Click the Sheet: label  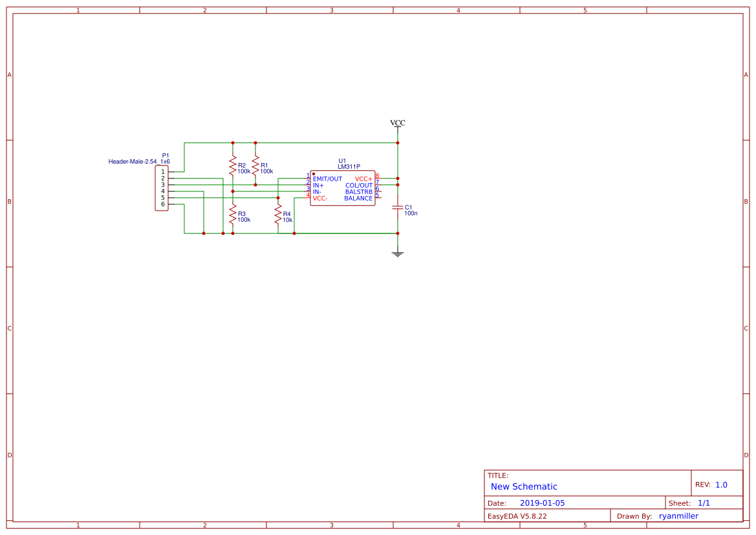(x=679, y=503)
